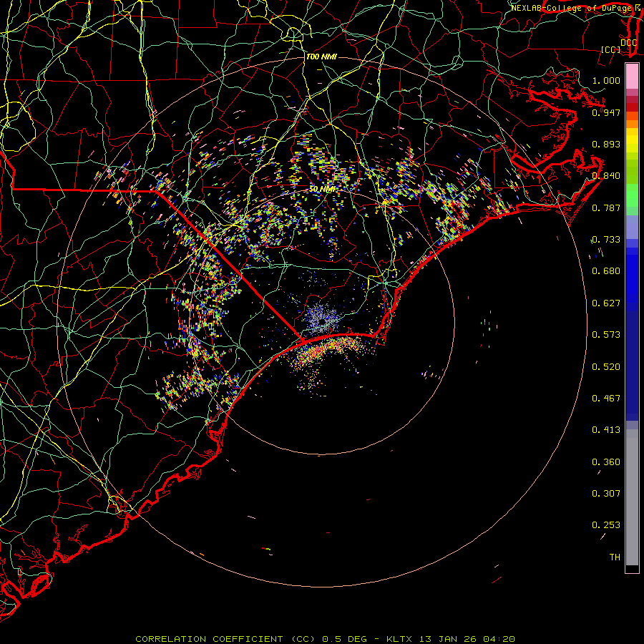Click the TH threshold label

(x=615, y=557)
